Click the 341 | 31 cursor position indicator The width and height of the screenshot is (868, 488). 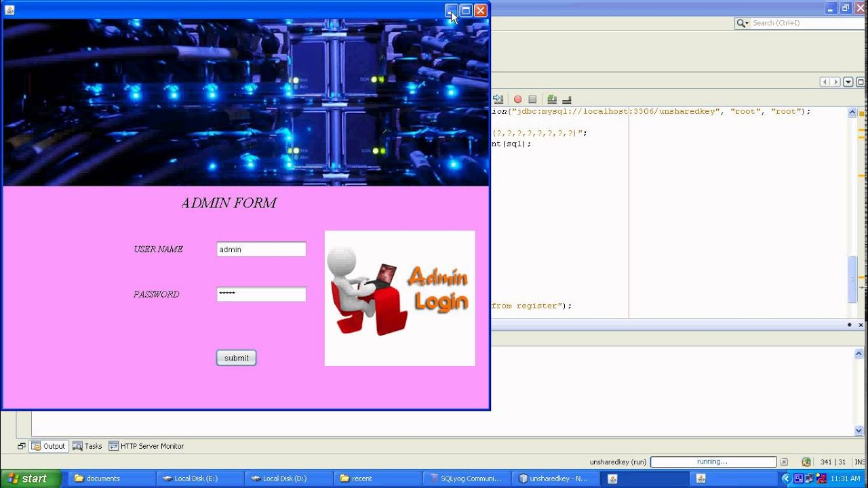tap(833, 462)
